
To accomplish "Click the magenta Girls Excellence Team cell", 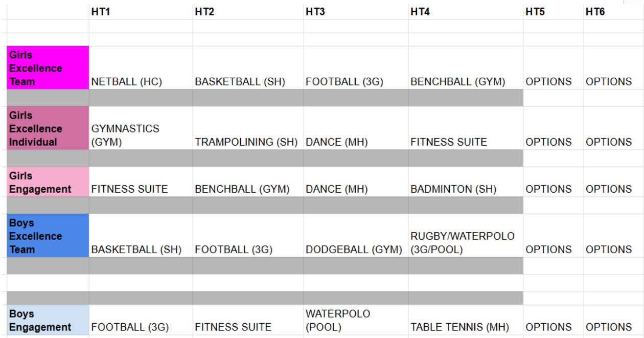I will pos(48,68).
